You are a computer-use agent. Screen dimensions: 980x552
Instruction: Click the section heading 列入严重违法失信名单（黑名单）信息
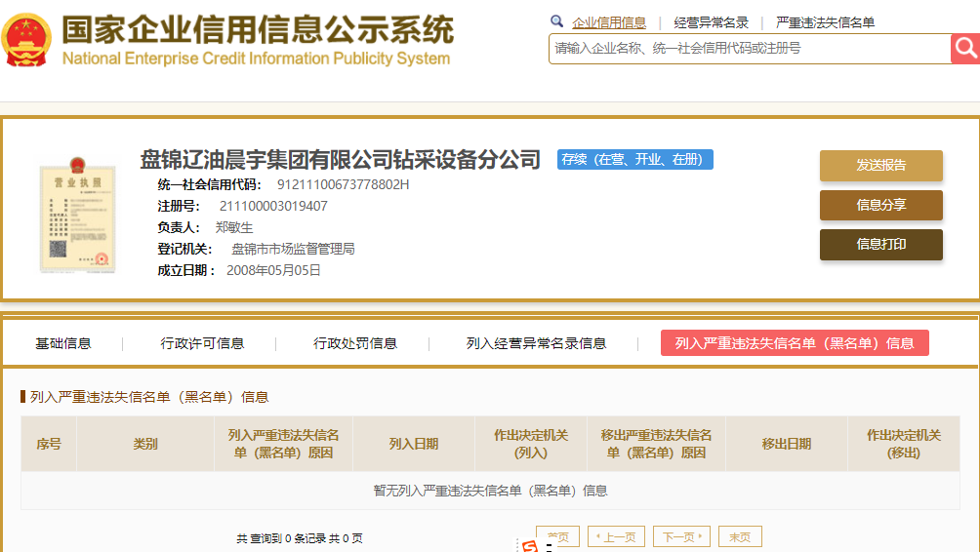tap(149, 397)
